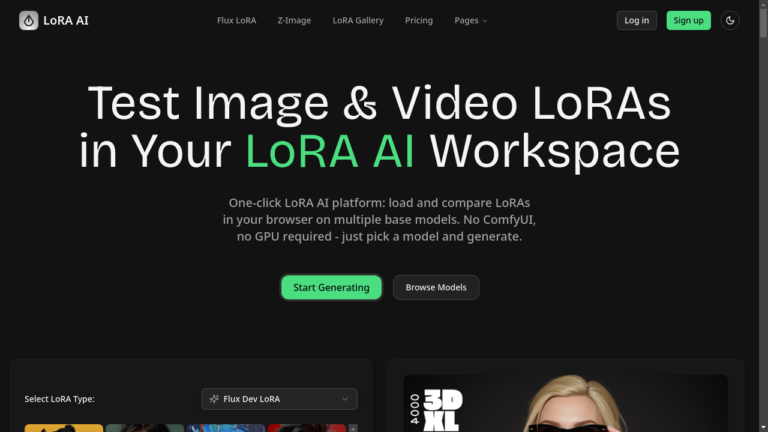Screen dimensions: 768x432
Task: Expand the Pages dropdown menu
Action: [471, 21]
